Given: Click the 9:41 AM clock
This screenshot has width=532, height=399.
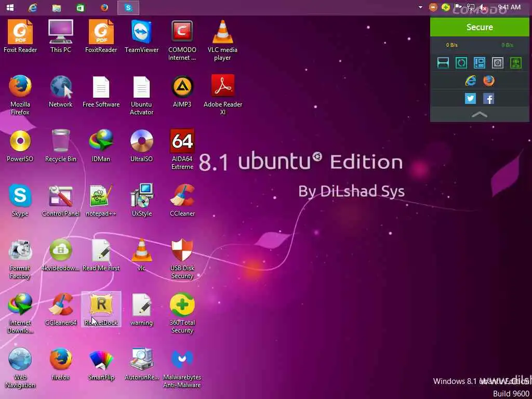Looking at the screenshot, I should pos(509,7).
